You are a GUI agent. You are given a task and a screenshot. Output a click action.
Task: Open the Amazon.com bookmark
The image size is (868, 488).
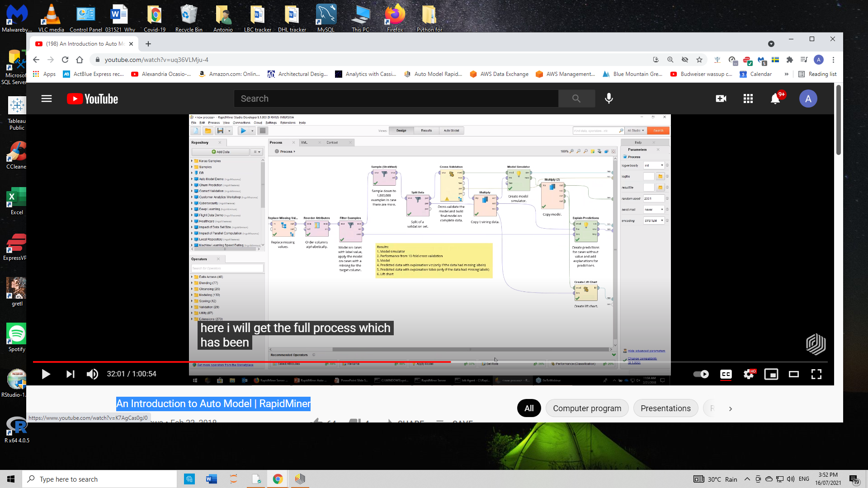(x=229, y=74)
